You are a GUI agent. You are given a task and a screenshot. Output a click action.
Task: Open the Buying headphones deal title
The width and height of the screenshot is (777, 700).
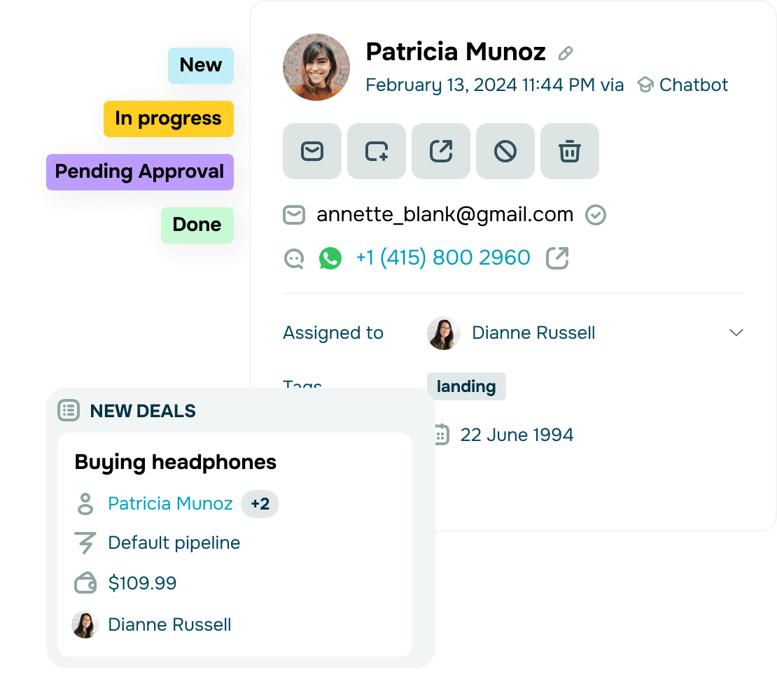click(176, 463)
